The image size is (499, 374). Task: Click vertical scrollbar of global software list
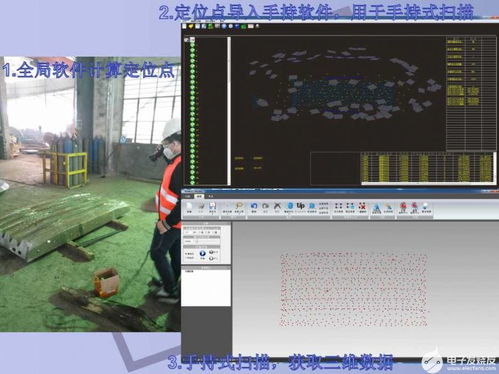(x=229, y=111)
